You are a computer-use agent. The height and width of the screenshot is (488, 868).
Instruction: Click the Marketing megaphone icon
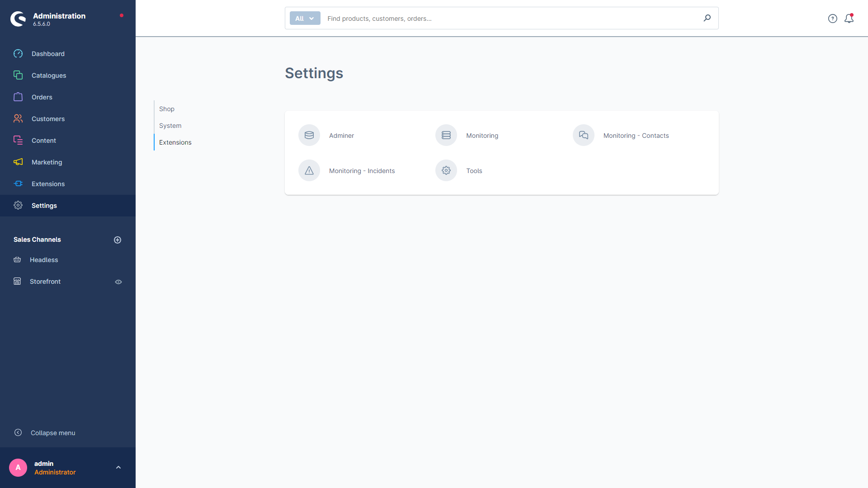[x=19, y=162]
